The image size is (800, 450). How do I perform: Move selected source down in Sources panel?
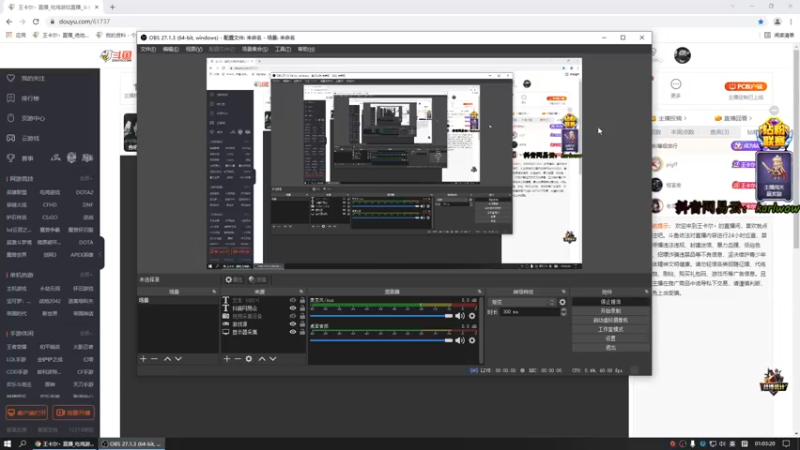tap(273, 359)
